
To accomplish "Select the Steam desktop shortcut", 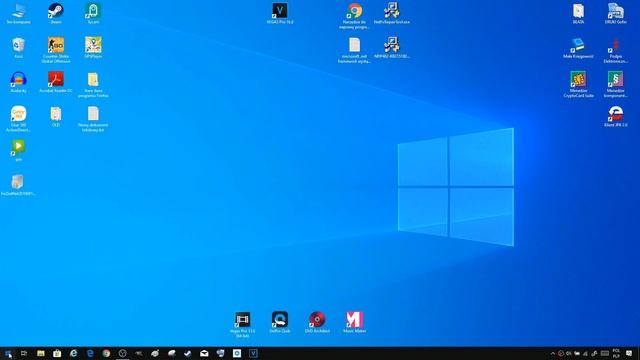I will click(x=56, y=13).
